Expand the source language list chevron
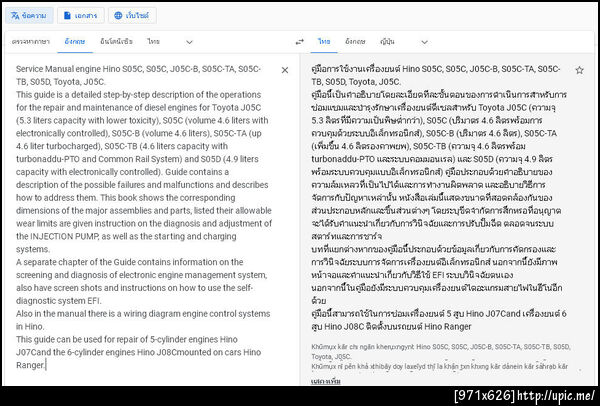 click(189, 42)
